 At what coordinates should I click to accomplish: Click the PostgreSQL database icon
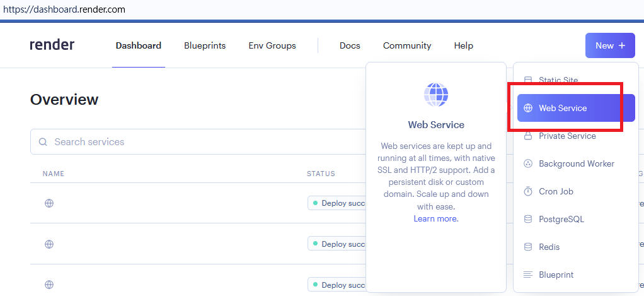coord(528,219)
